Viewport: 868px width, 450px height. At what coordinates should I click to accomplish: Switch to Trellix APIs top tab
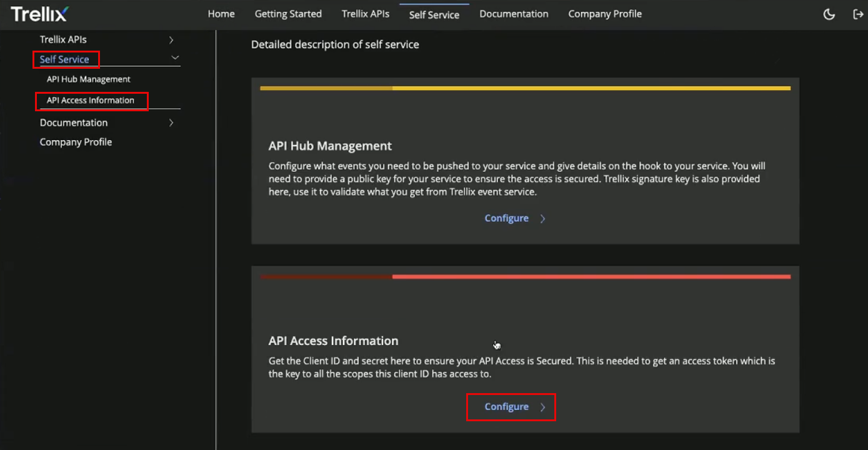pos(366,14)
